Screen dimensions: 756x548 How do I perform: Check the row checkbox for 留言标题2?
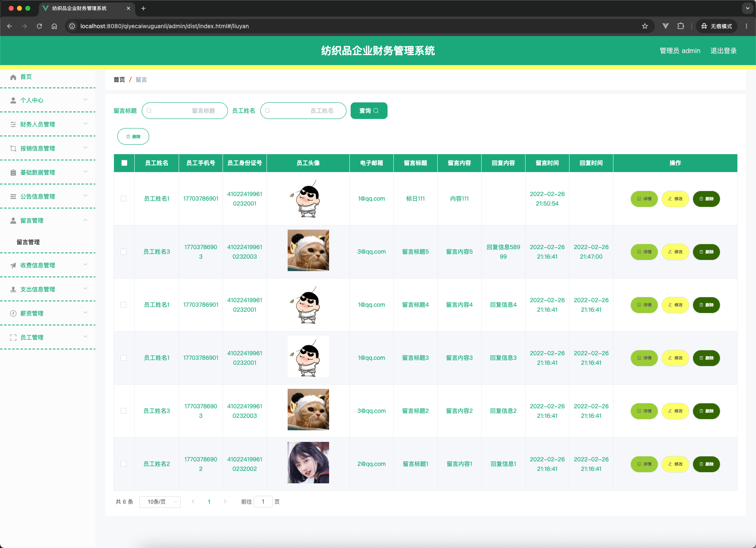[x=124, y=411]
